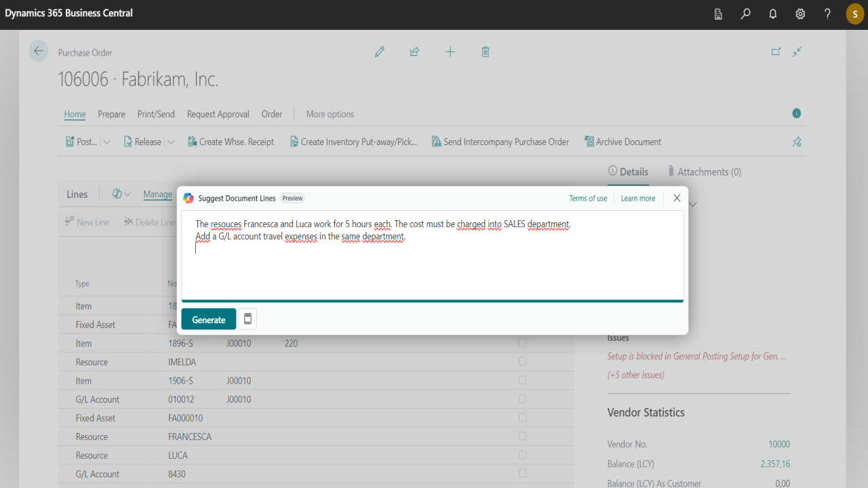Click the Generate button
The image size is (868, 488).
point(209,319)
